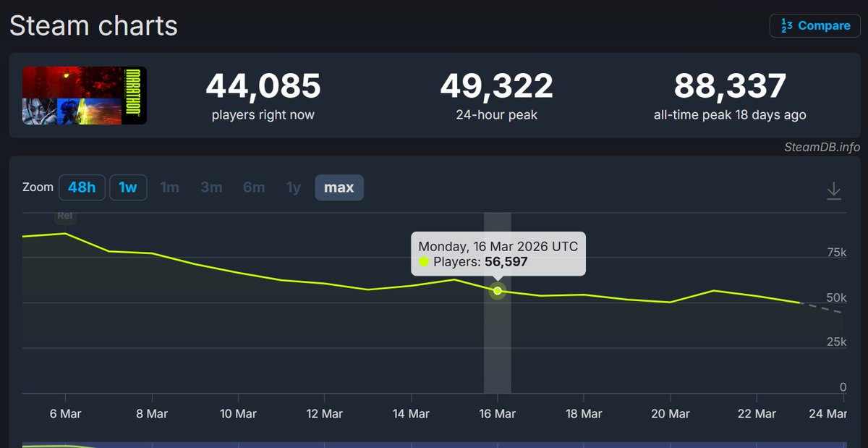The width and height of the screenshot is (868, 448).
Task: Click the 50k y-axis label
Action: (836, 297)
